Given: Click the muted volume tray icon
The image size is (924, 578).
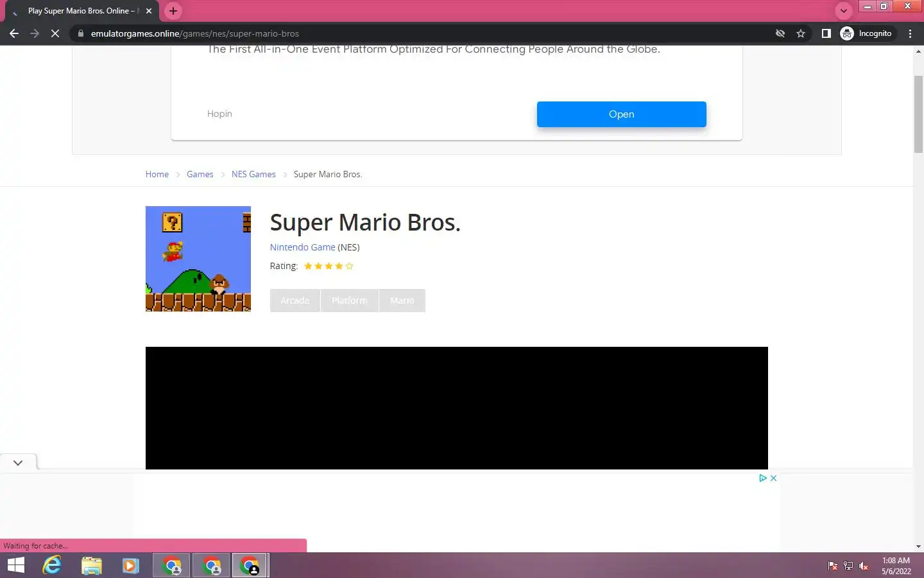Looking at the screenshot, I should 864,566.
